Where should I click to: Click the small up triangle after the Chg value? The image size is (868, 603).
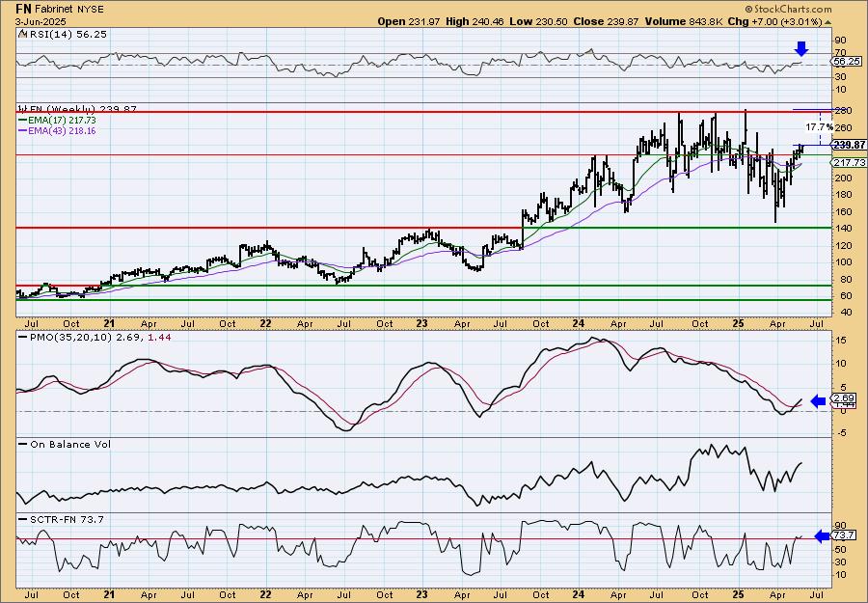[x=828, y=22]
